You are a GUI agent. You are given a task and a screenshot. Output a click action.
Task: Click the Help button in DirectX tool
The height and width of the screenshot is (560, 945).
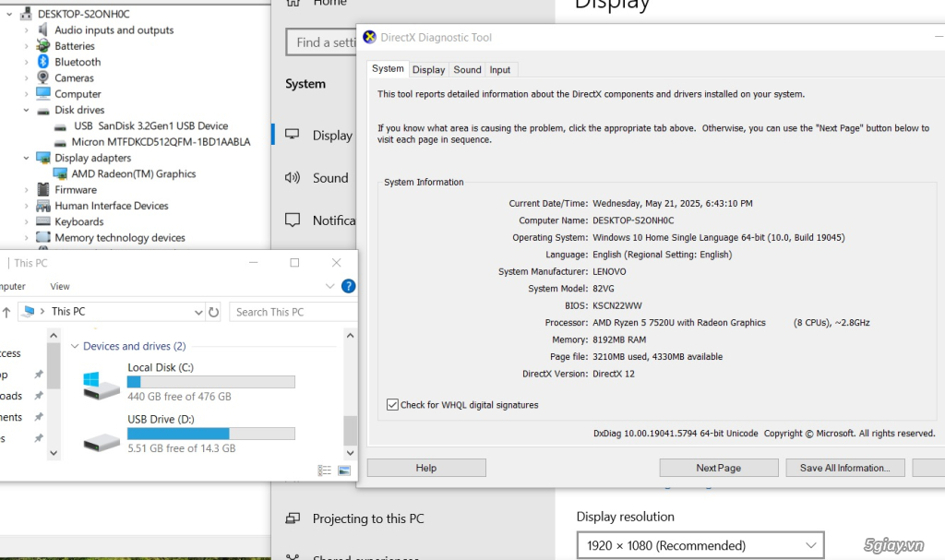pyautogui.click(x=426, y=468)
